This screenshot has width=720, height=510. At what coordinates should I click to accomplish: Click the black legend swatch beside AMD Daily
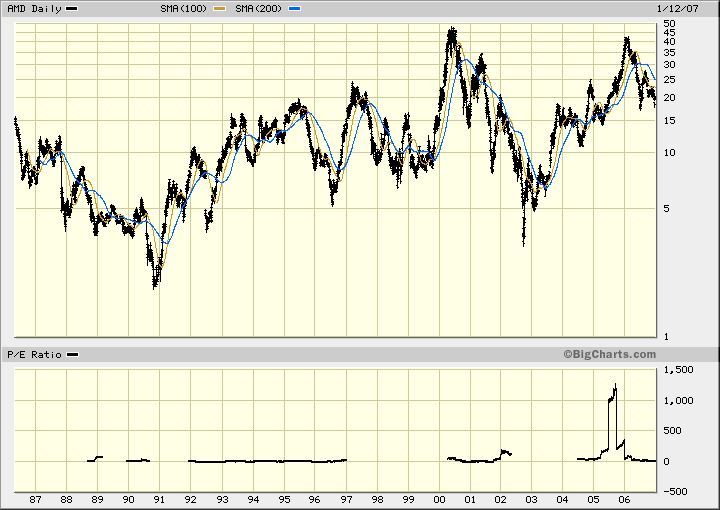coord(72,9)
